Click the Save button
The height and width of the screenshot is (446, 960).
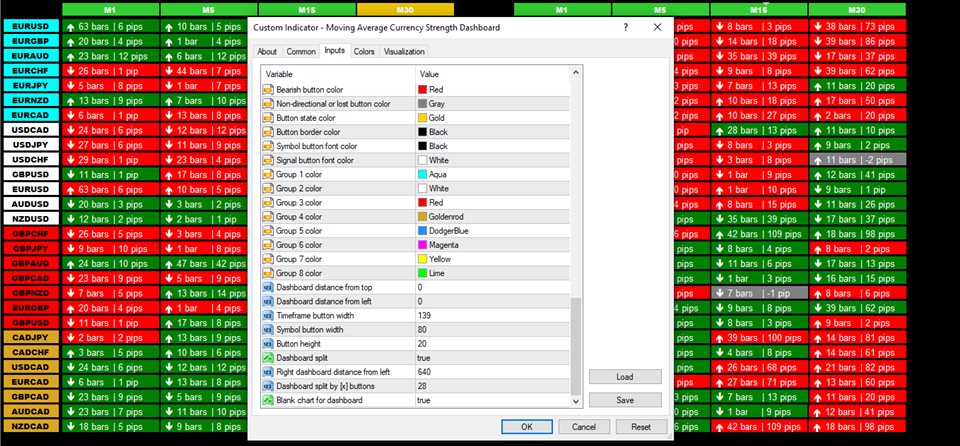(x=625, y=400)
